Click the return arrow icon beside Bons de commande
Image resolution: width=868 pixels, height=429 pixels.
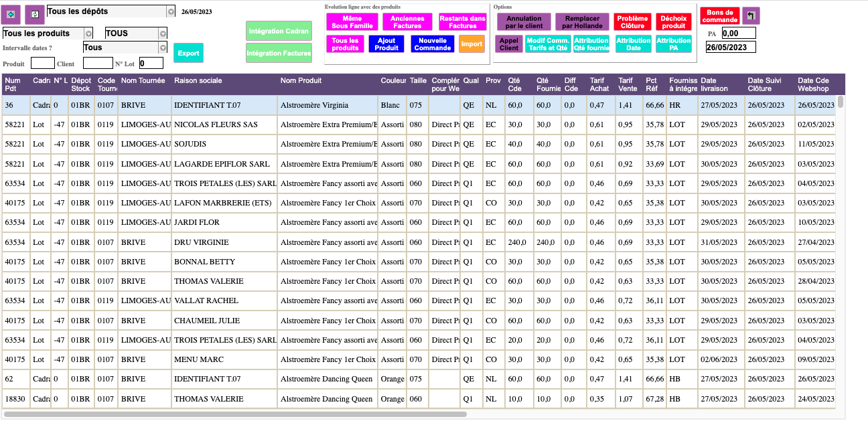point(751,16)
